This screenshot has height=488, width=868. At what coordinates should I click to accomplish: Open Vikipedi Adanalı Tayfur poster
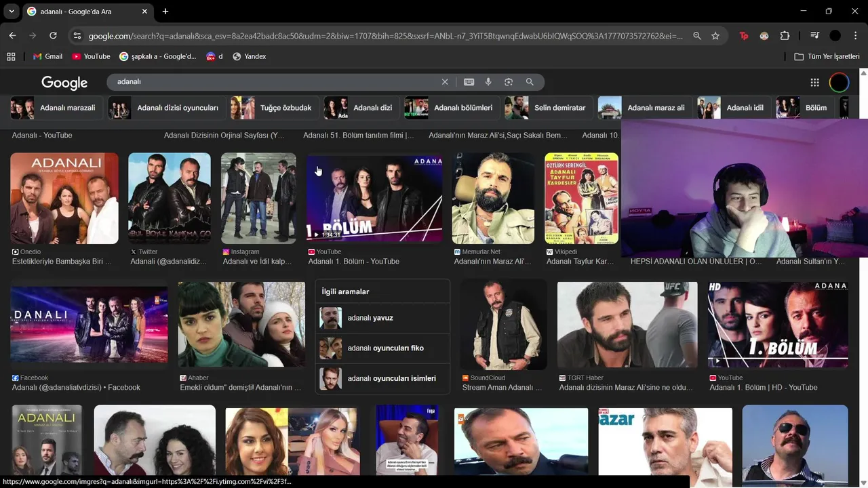(582, 198)
